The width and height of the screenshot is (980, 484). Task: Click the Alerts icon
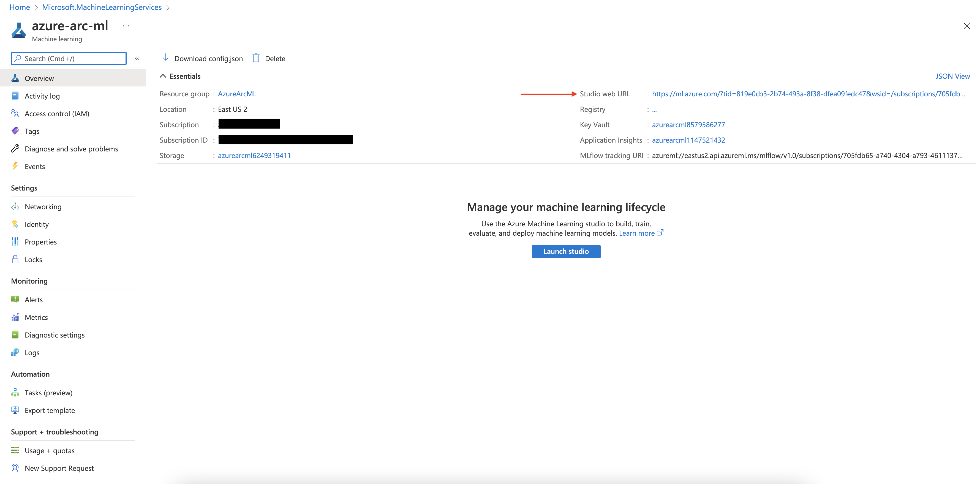point(15,299)
